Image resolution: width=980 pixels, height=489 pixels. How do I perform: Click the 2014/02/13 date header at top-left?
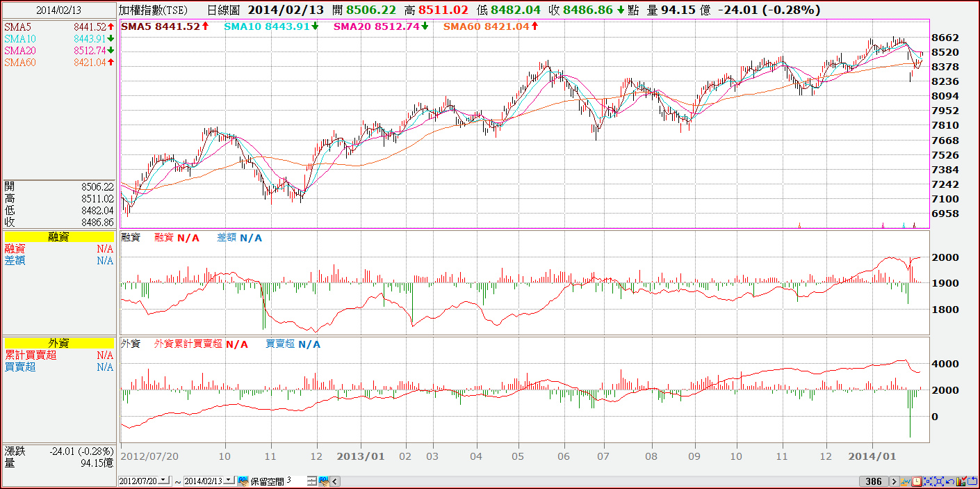(58, 10)
